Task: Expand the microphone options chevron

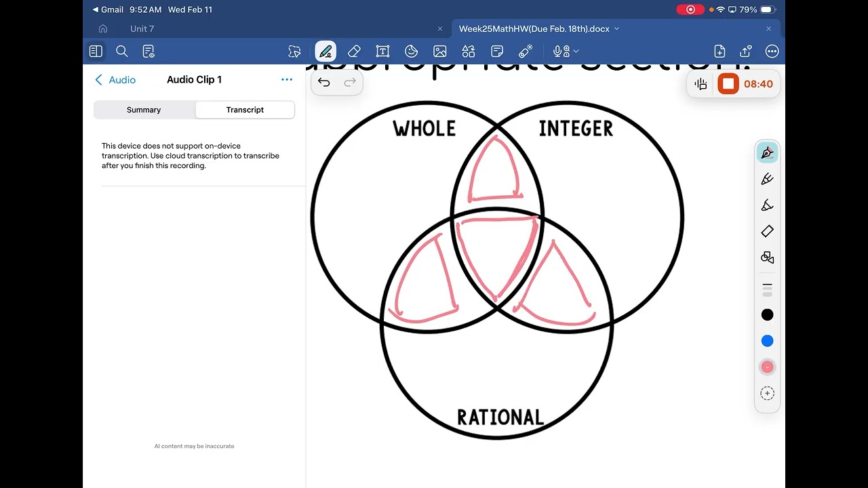Action: (x=576, y=52)
